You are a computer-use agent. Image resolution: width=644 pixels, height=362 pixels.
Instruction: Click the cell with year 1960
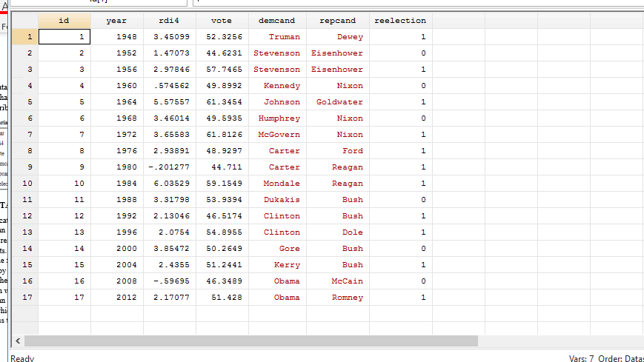tap(117, 86)
